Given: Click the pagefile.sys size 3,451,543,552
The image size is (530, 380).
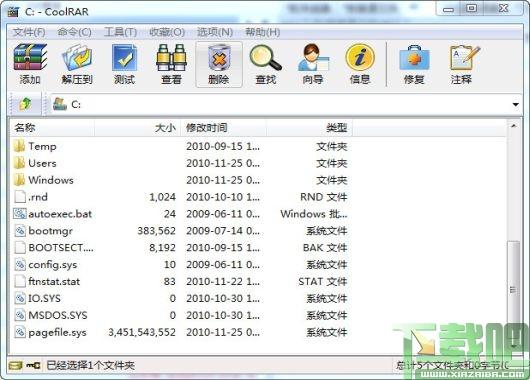Looking at the screenshot, I should 142,332.
